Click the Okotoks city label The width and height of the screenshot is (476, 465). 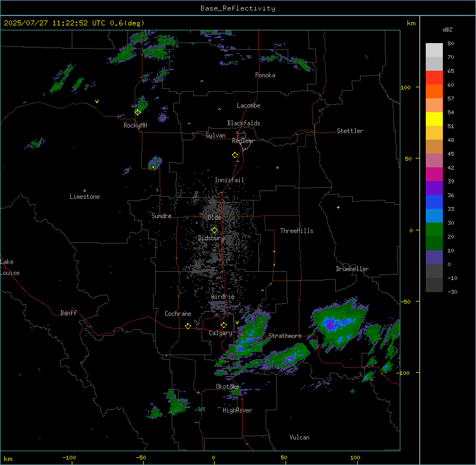(228, 387)
